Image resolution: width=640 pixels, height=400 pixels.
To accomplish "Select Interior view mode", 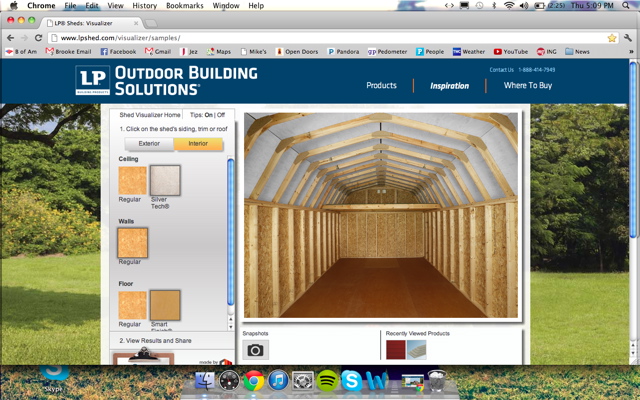I will (198, 143).
